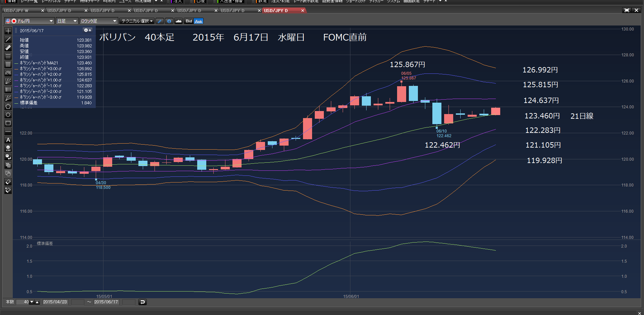The image size is (644, 315).
Task: Decrease 本数 with the down arrow
Action: [x=32, y=302]
